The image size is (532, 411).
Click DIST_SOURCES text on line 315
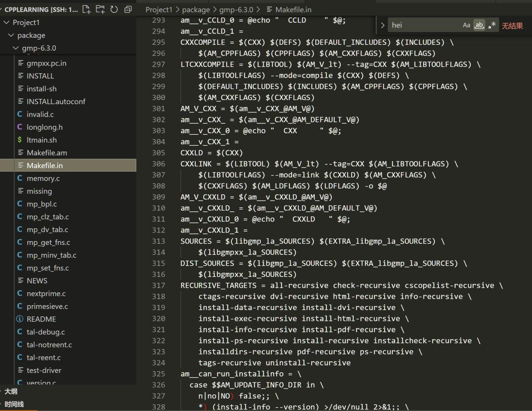pyautogui.click(x=207, y=263)
